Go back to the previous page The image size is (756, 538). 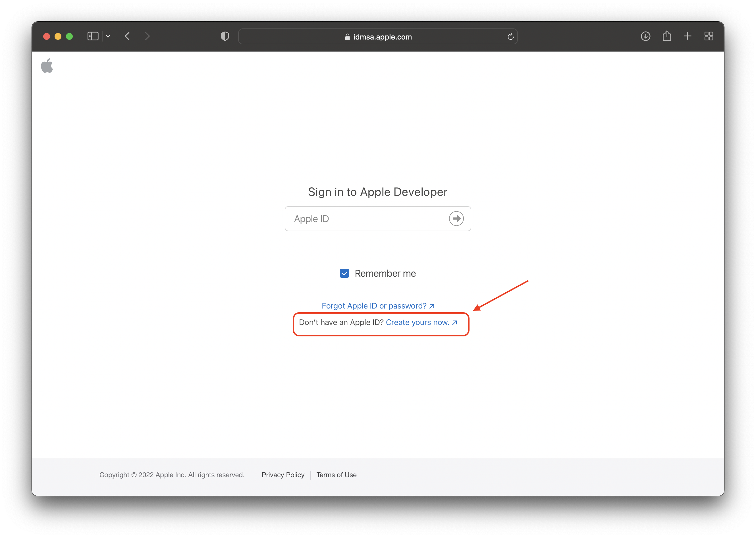[x=127, y=36]
